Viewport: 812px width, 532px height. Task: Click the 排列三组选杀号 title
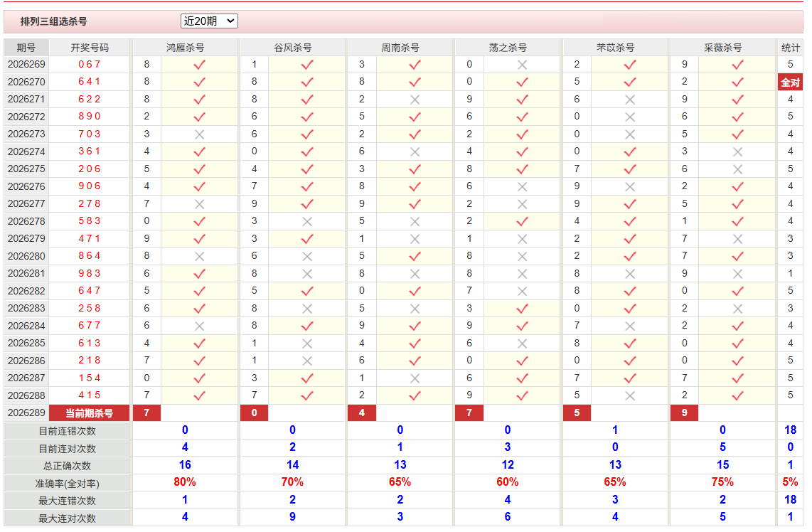tap(53, 21)
